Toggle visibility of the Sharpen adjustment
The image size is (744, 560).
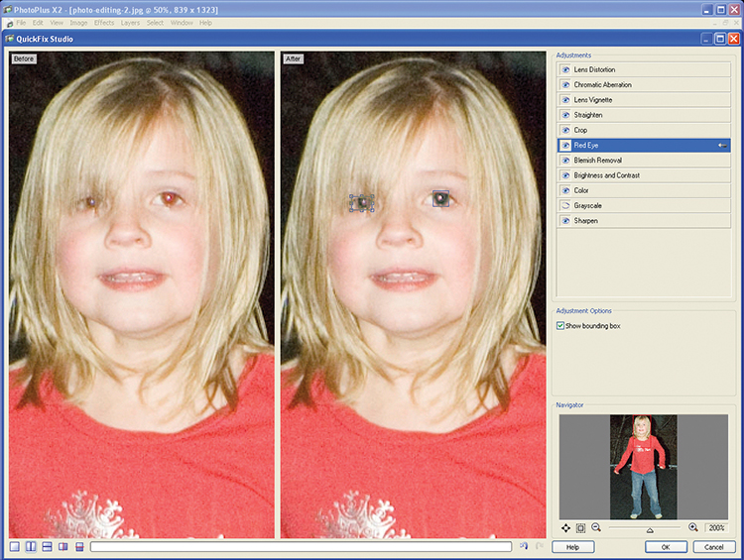tap(565, 221)
